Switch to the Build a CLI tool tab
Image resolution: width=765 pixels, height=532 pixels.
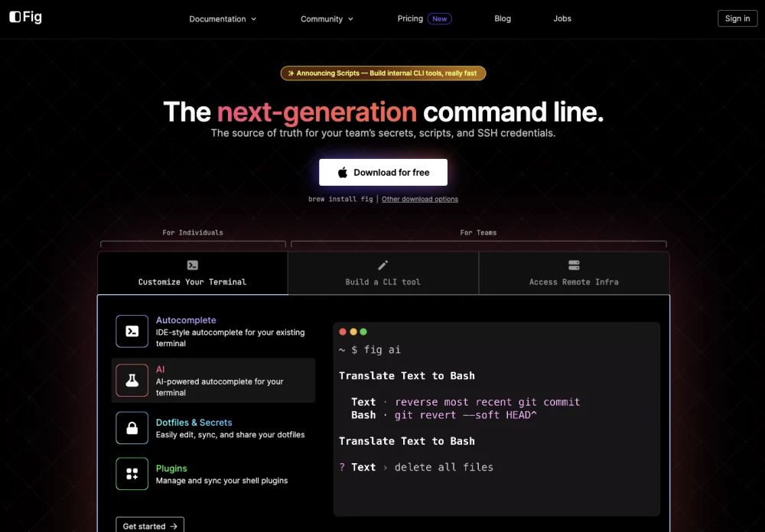point(383,273)
